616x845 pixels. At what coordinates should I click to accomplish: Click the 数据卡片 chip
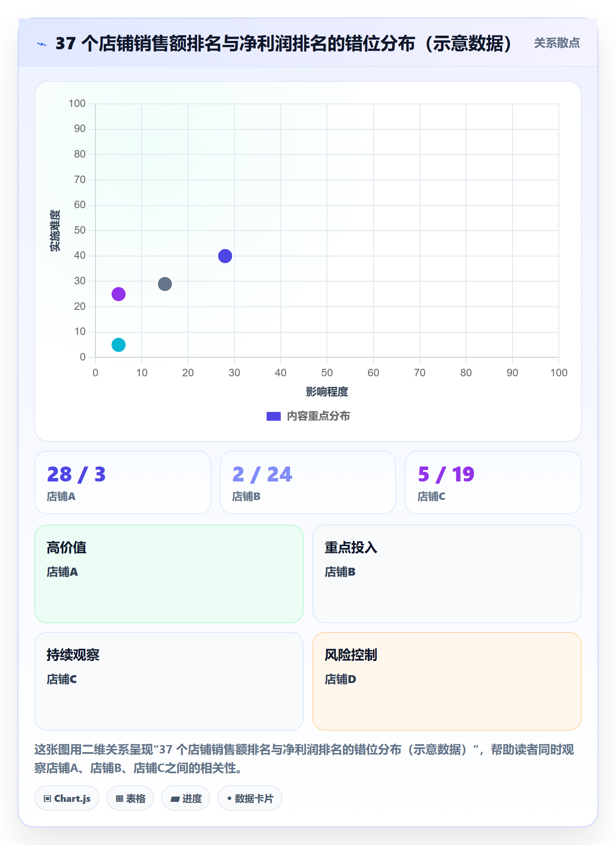coord(250,798)
